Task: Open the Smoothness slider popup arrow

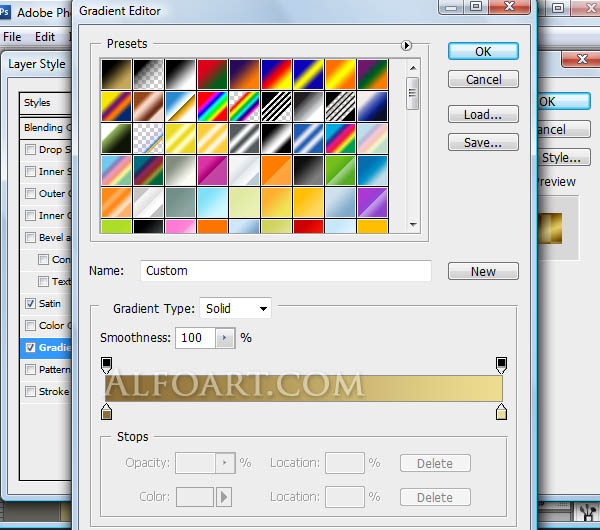Action: (225, 338)
